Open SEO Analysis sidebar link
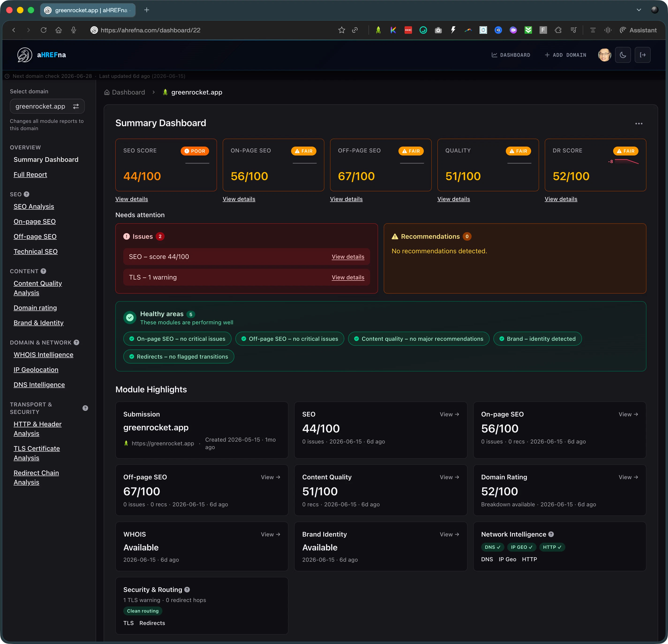 (x=34, y=207)
